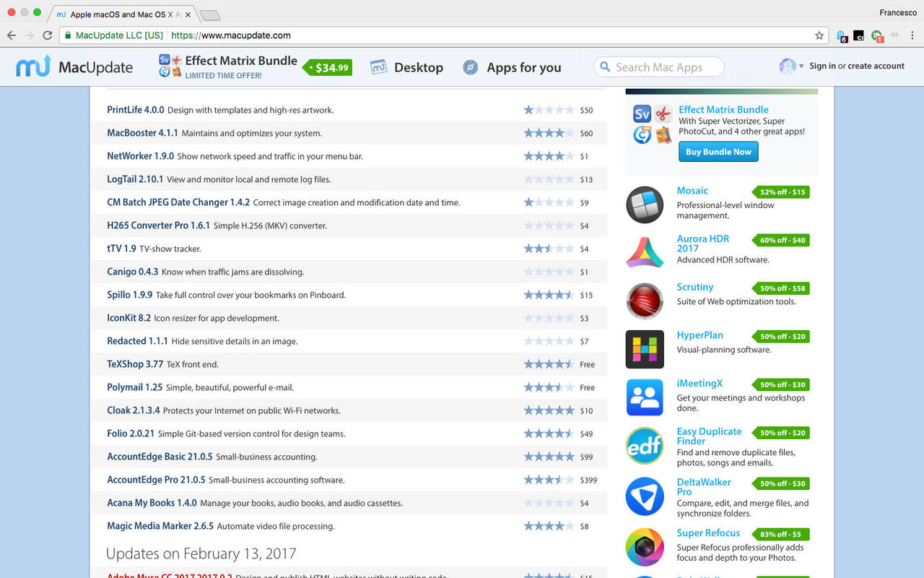The width and height of the screenshot is (924, 578).
Task: Open Super Refocus camera lens icon
Action: point(645,548)
